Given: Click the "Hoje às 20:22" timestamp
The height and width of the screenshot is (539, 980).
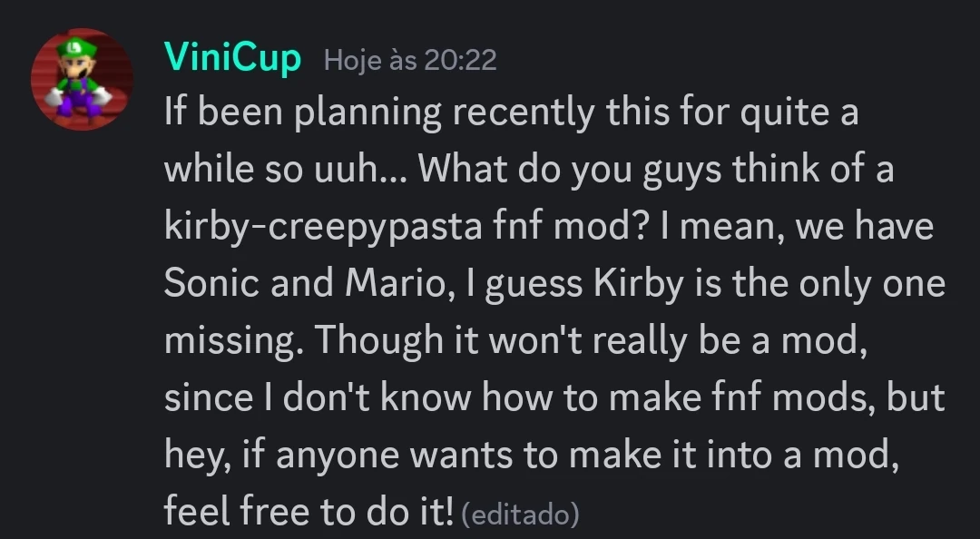Looking at the screenshot, I should tap(410, 61).
